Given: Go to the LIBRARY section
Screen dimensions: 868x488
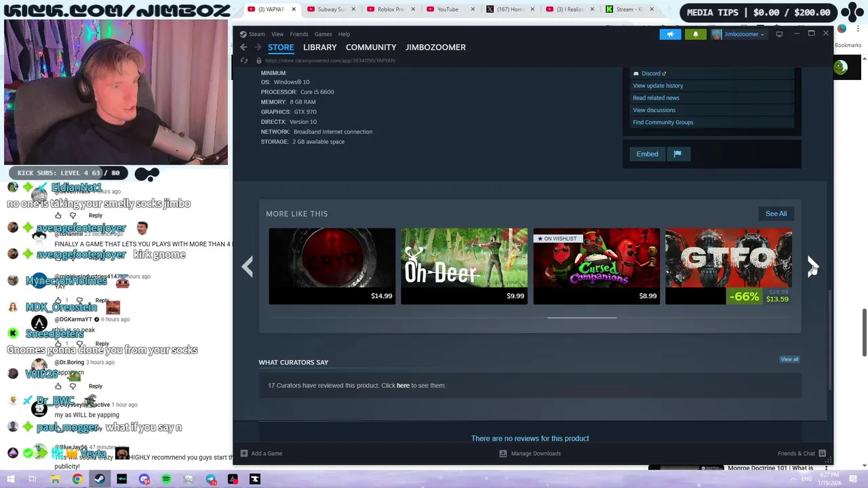Looking at the screenshot, I should 320,47.
